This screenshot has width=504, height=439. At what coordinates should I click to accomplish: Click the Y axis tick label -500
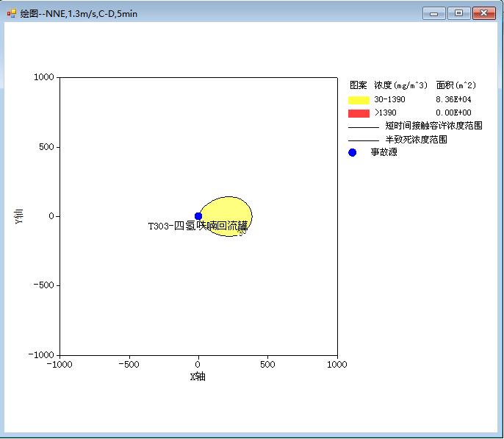point(44,285)
